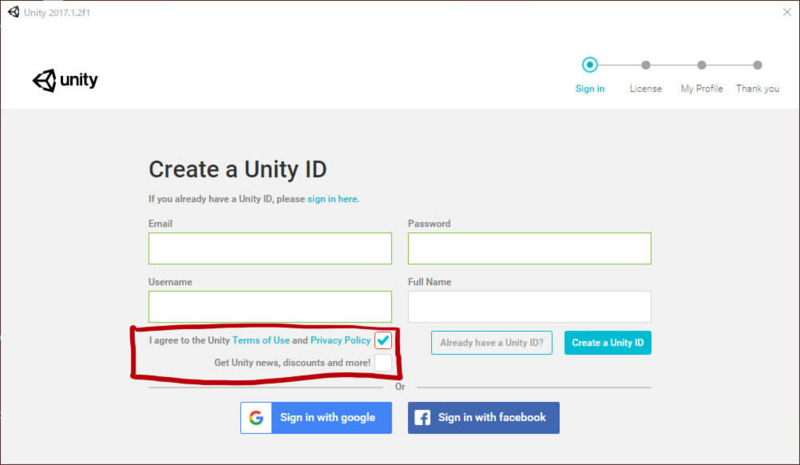Focus the Password input field

point(530,249)
